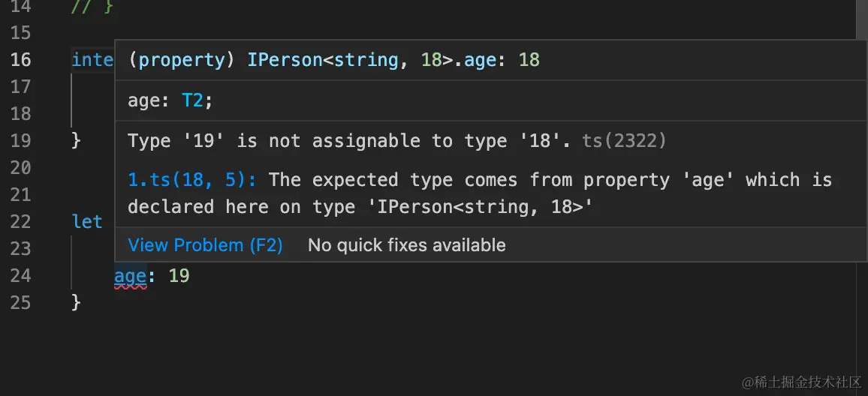Click the underlined age property on line 24
This screenshot has width=868, height=396.
(130, 276)
